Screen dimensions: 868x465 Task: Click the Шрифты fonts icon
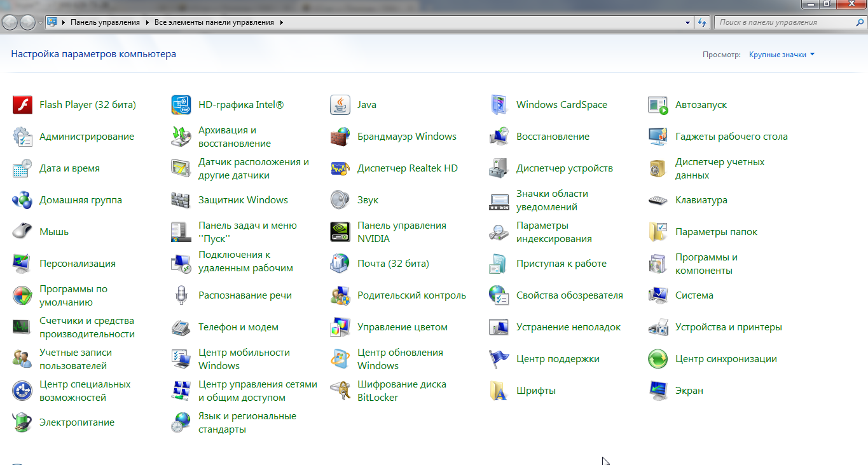click(x=499, y=391)
